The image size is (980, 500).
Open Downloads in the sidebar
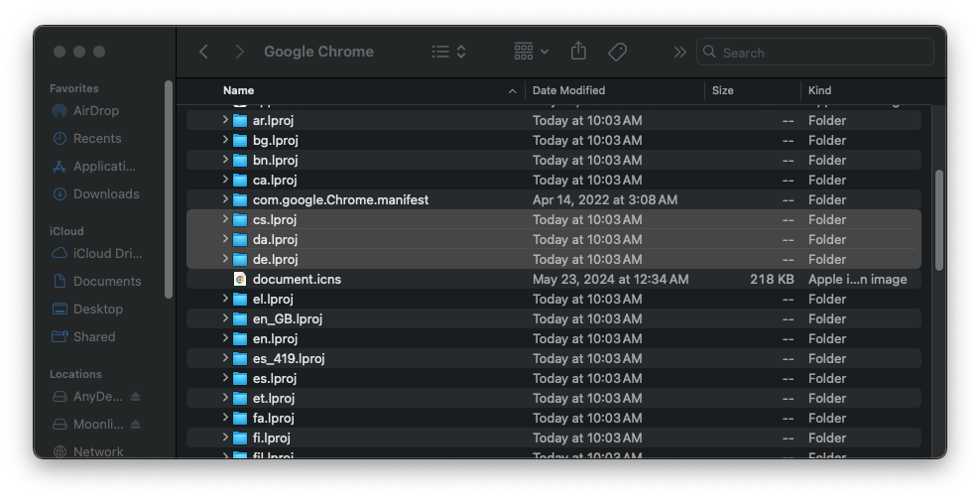coord(96,193)
